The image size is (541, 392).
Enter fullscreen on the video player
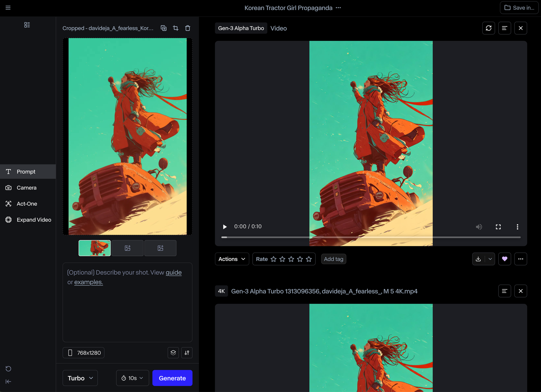(x=498, y=227)
